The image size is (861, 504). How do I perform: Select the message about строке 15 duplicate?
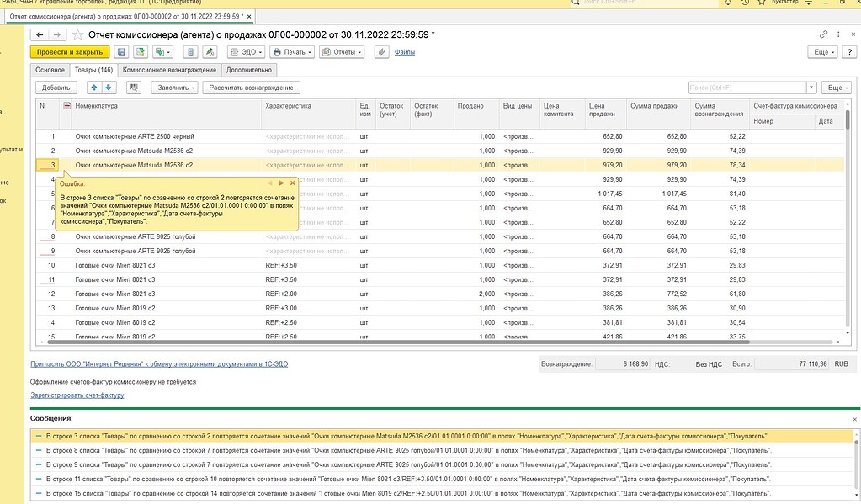coord(442,494)
